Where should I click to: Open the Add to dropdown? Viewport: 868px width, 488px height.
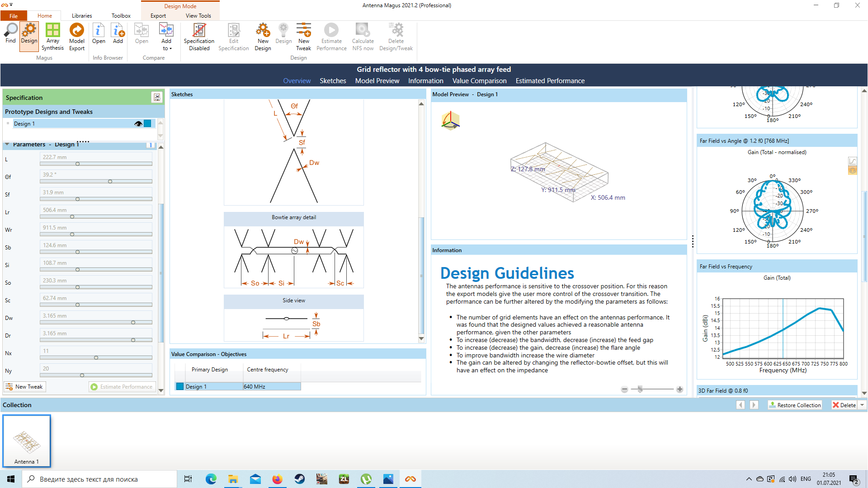pyautogui.click(x=166, y=48)
